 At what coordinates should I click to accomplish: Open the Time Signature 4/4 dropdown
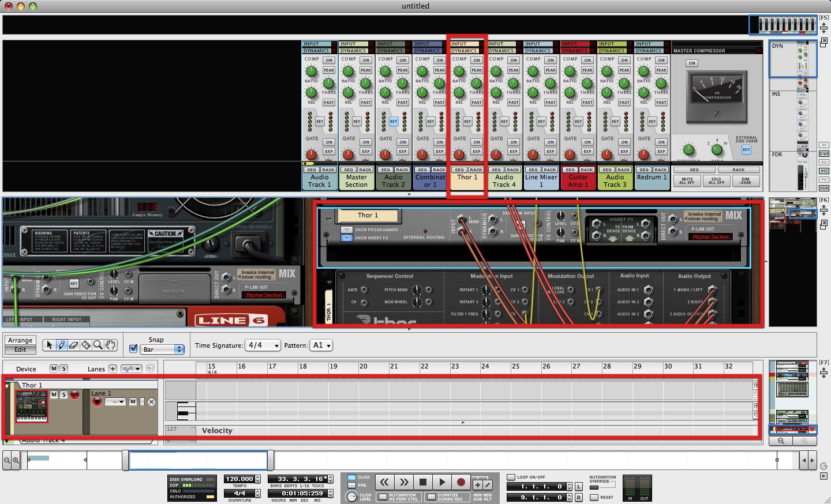(263, 345)
